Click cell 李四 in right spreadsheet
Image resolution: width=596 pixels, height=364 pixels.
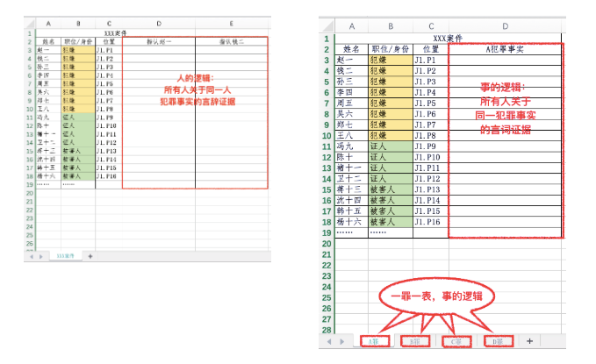(x=352, y=92)
